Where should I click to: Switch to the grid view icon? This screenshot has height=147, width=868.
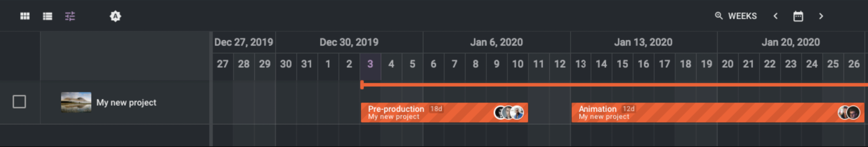25,16
